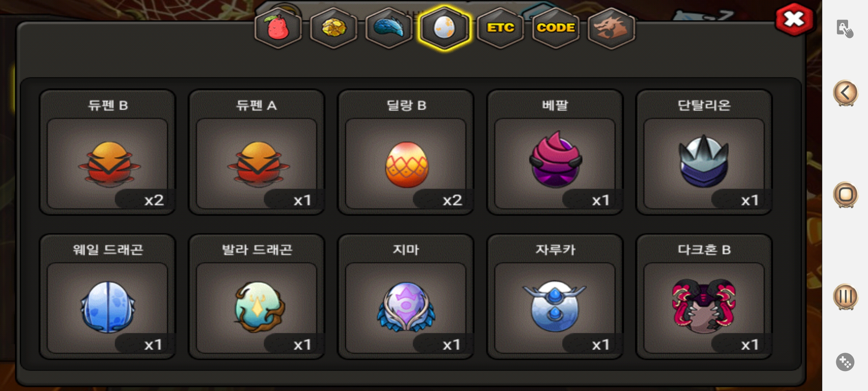Choose the 딜랑 B egg
This screenshot has width=868, height=391.
tap(406, 152)
